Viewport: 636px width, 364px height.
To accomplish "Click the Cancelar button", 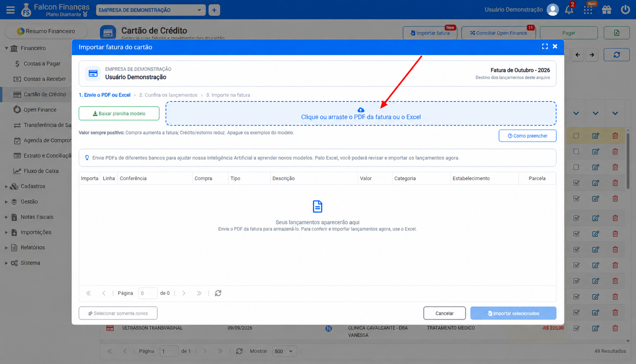I will click(x=445, y=313).
